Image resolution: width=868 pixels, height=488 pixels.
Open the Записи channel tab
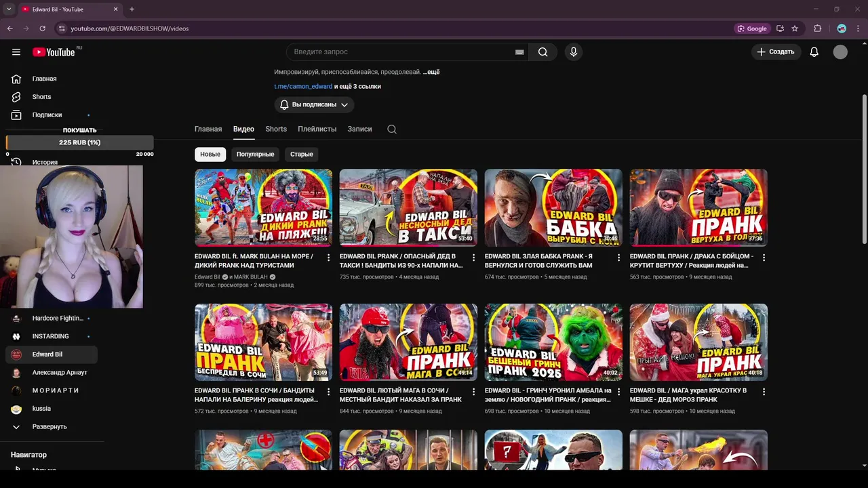click(x=359, y=129)
